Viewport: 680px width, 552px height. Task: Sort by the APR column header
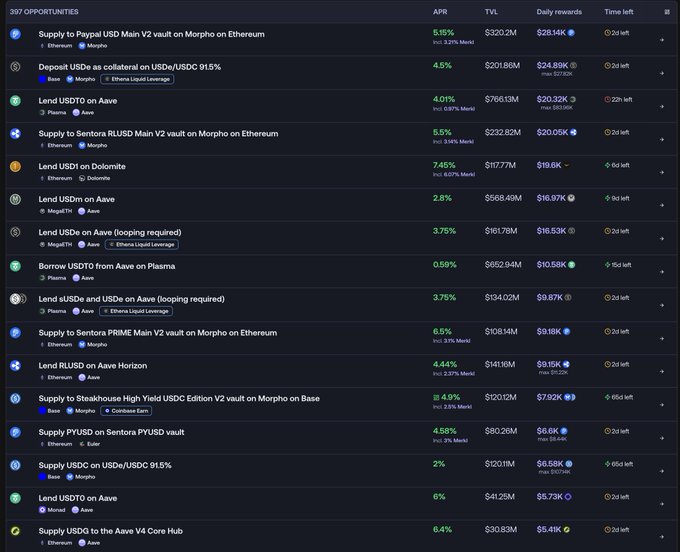point(440,12)
